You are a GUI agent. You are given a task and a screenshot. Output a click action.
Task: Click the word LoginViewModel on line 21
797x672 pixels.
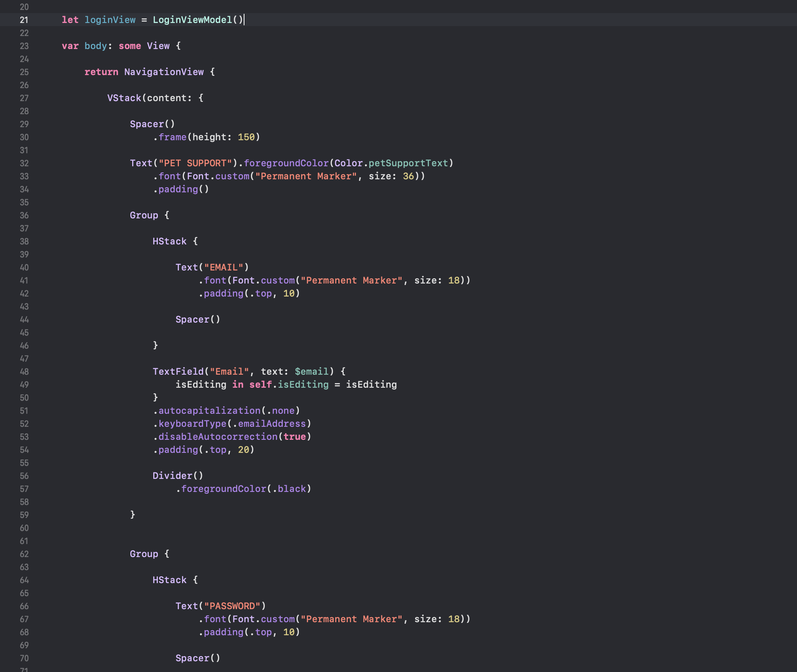click(192, 20)
